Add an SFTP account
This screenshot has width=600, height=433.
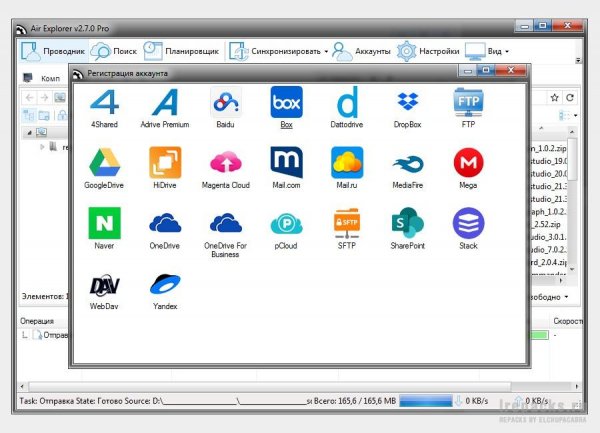[x=347, y=229]
